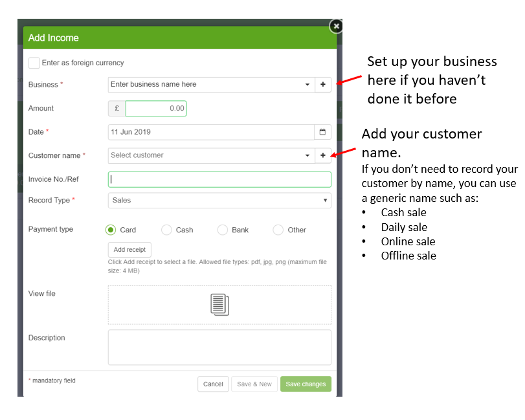
Task: Focus the Invoice No./Ref input field
Action: tap(219, 179)
